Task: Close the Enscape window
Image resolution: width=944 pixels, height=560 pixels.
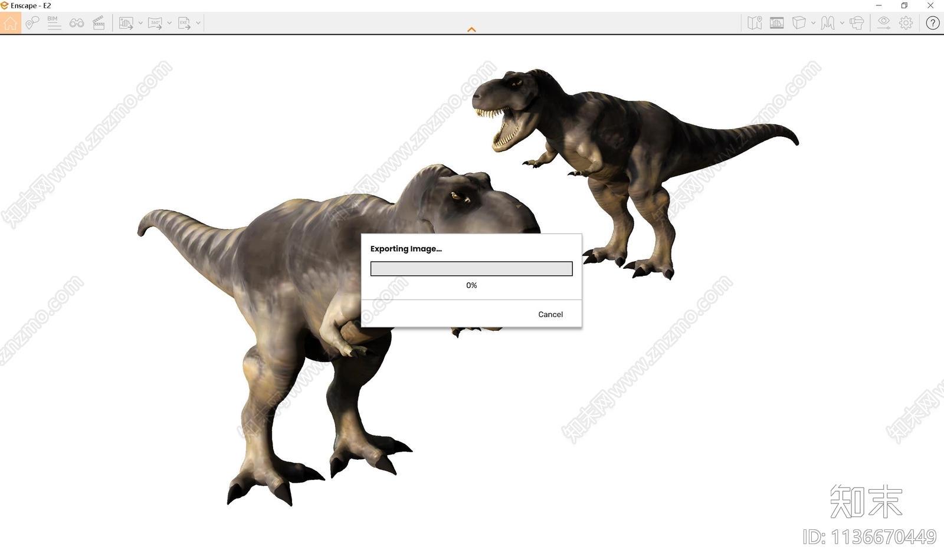Action: pos(930,5)
